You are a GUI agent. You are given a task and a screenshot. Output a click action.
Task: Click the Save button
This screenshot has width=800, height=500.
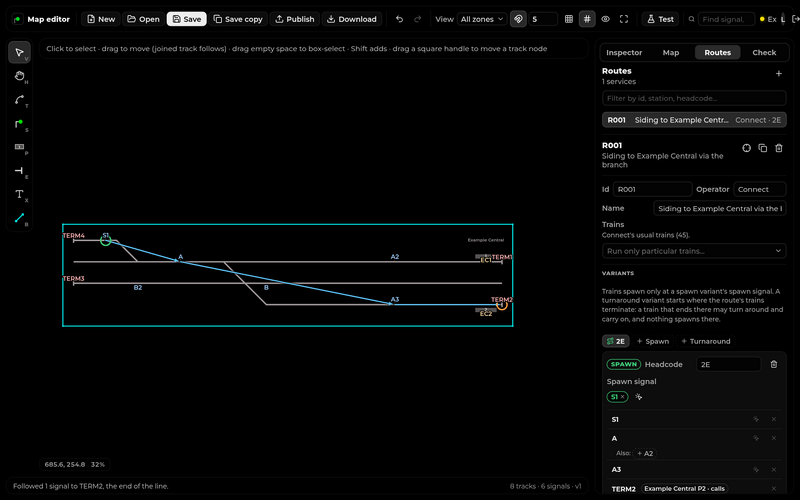point(187,19)
